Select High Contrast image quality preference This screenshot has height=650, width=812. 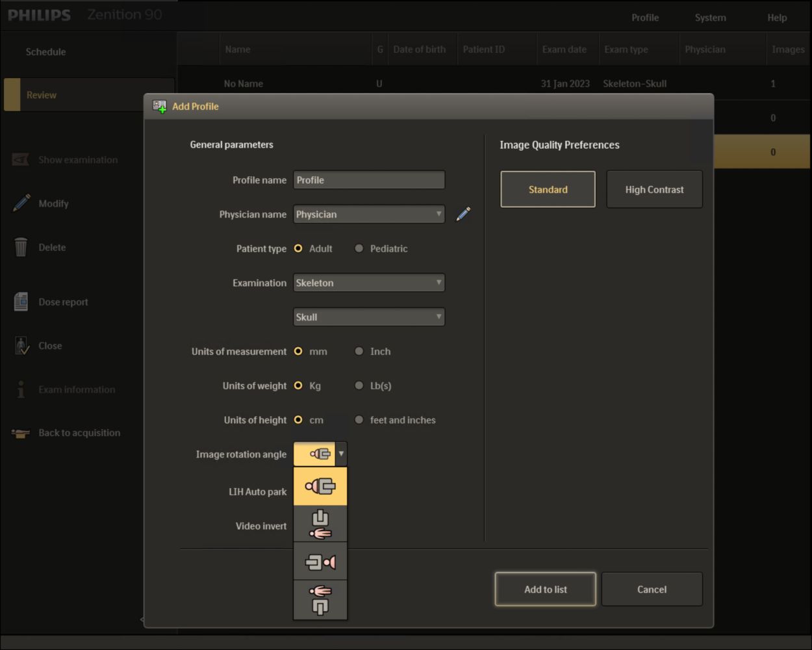[x=654, y=189]
